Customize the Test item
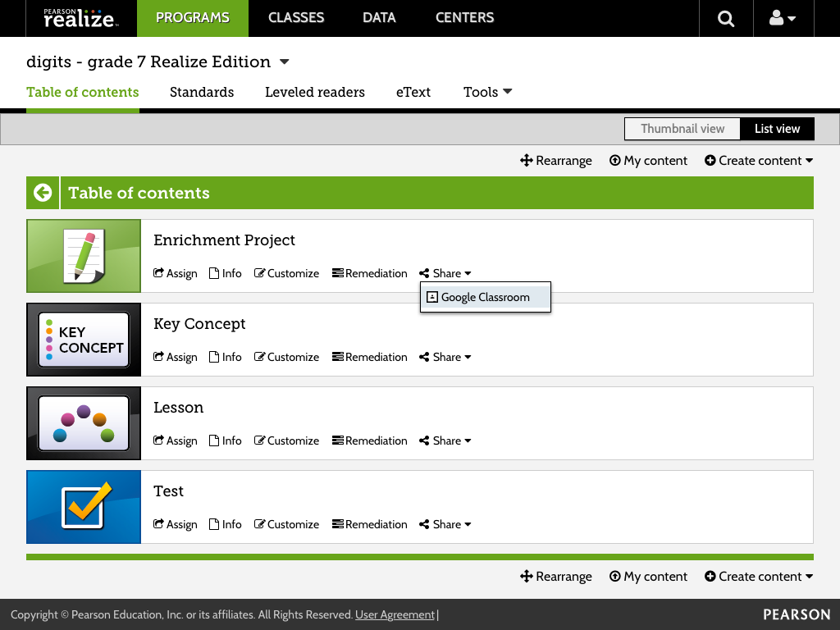 click(x=286, y=524)
